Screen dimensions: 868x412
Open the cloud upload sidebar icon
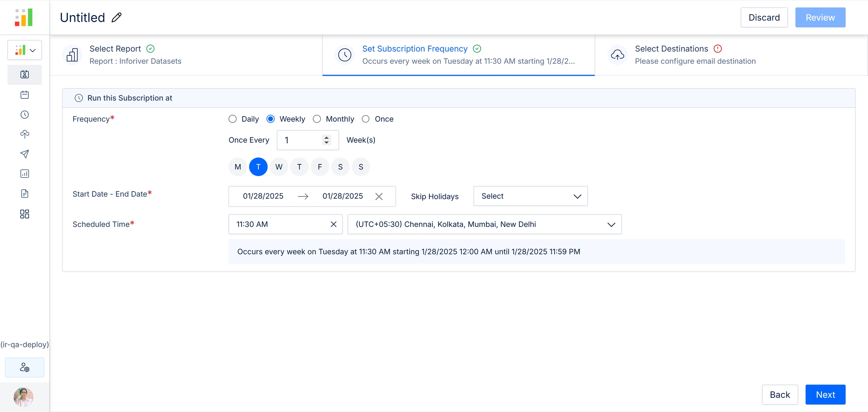(24, 134)
